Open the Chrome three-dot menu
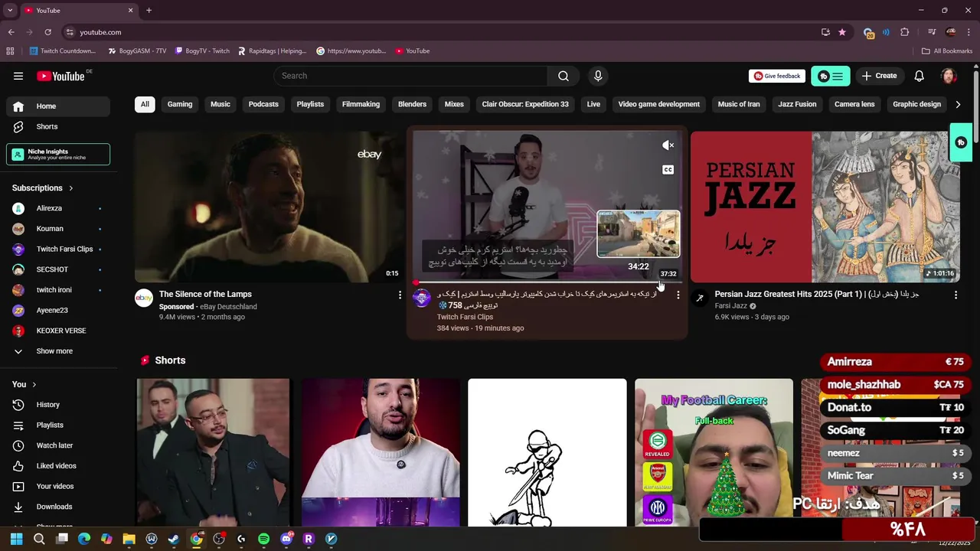The height and width of the screenshot is (551, 980). [969, 32]
